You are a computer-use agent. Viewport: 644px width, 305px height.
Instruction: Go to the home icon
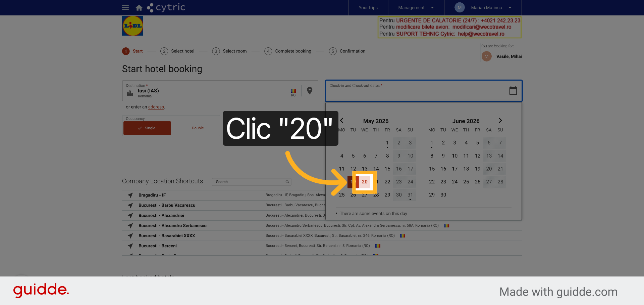139,7
